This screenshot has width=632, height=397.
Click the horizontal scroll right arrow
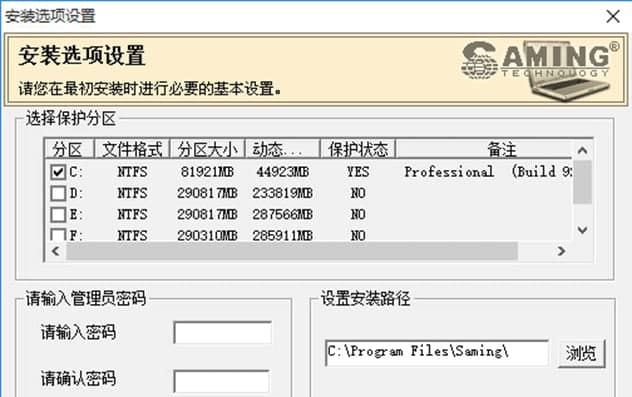[x=561, y=251]
